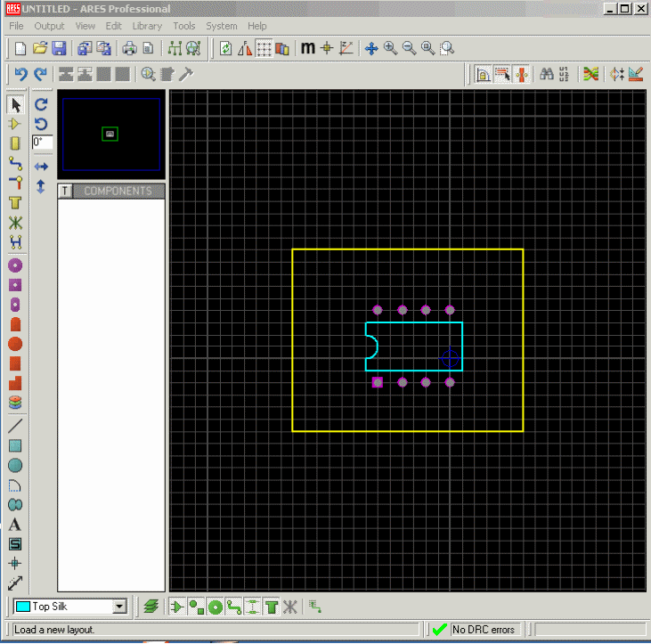Click the Save layout floppy icon
Viewport: 651px width, 644px height.
tap(59, 48)
